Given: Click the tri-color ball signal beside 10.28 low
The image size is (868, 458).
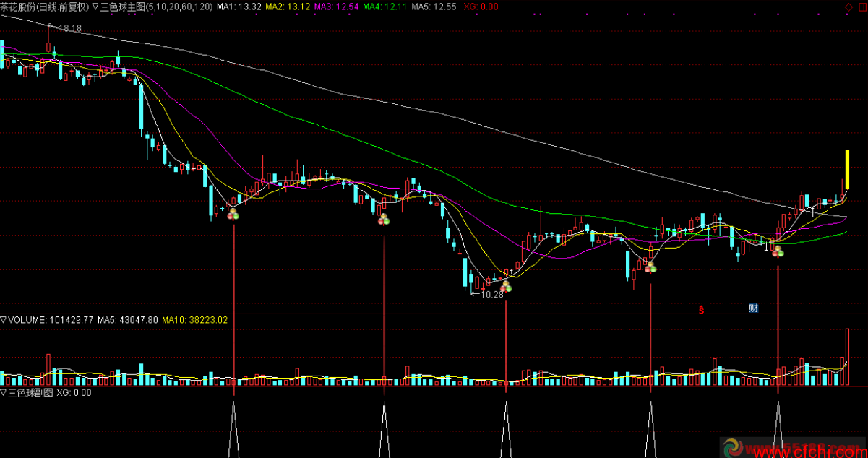Looking at the screenshot, I should 505,286.
